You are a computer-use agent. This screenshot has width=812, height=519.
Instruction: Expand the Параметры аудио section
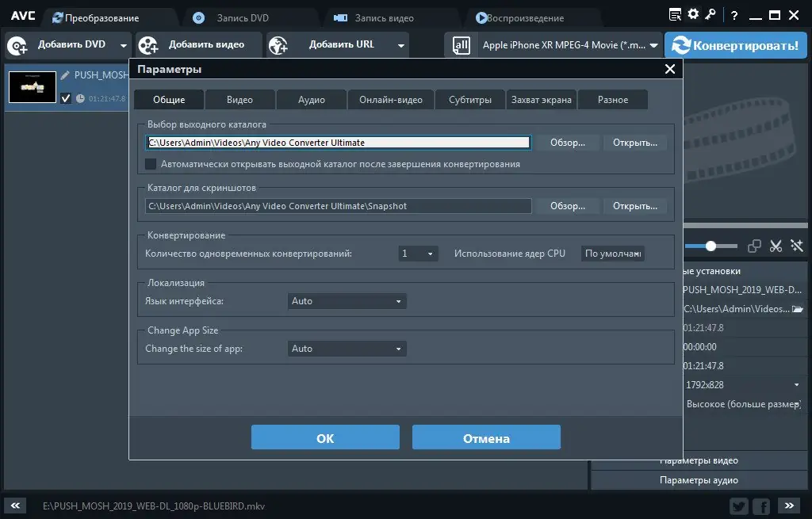tap(699, 480)
